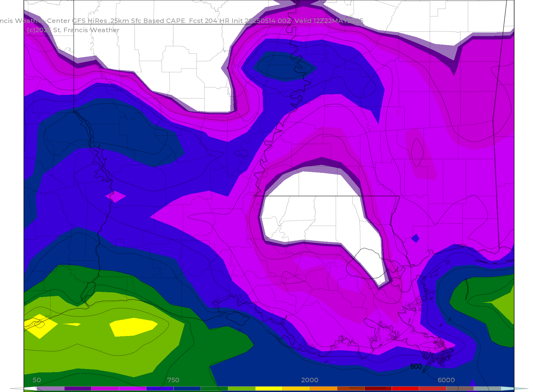Select the gray-blue colorbar swatch
538x392 pixels.
click(487, 389)
